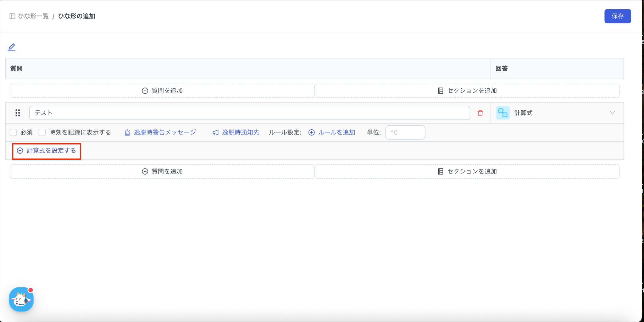Check 時刻を記録に表示する option

(x=42, y=132)
